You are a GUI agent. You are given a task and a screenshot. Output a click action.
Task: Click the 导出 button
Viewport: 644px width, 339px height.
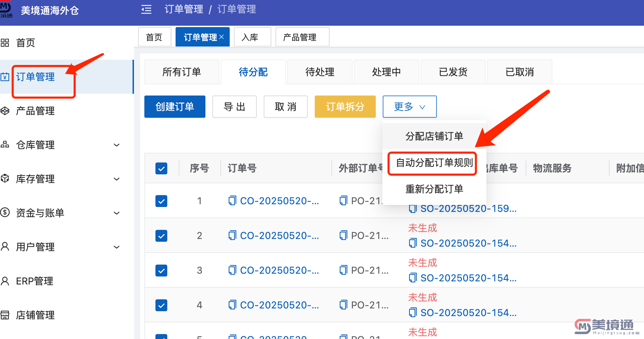tap(235, 107)
